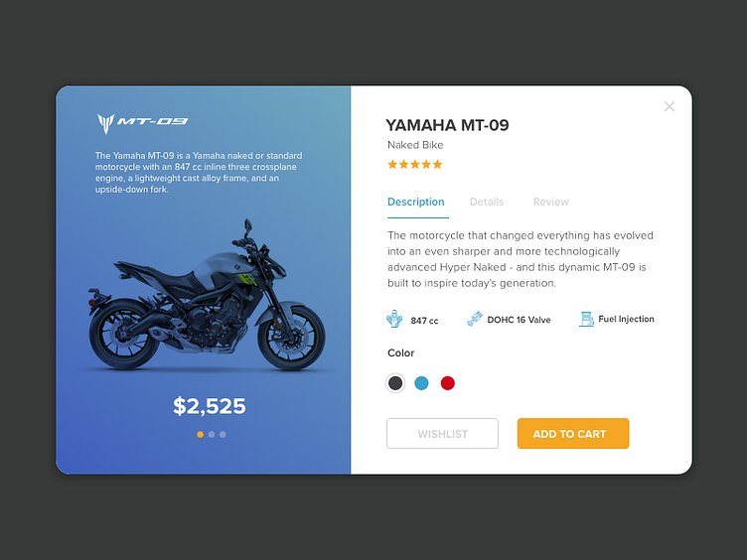Open the Description tab
The height and width of the screenshot is (560, 747).
click(416, 202)
